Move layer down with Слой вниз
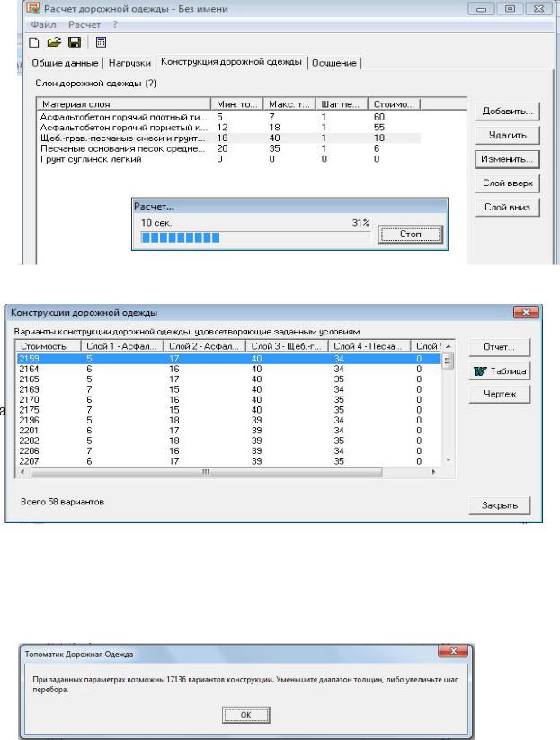Viewport: 560px width, 740px height. pyautogui.click(x=507, y=207)
